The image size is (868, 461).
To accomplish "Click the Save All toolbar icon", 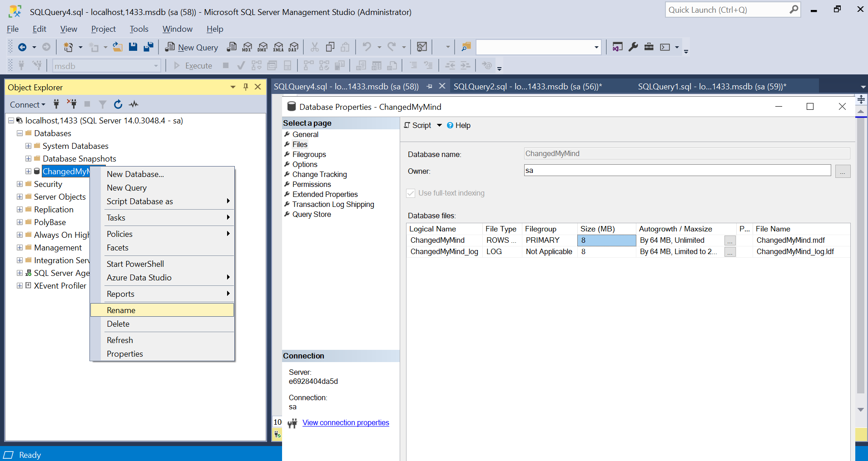I will 148,47.
